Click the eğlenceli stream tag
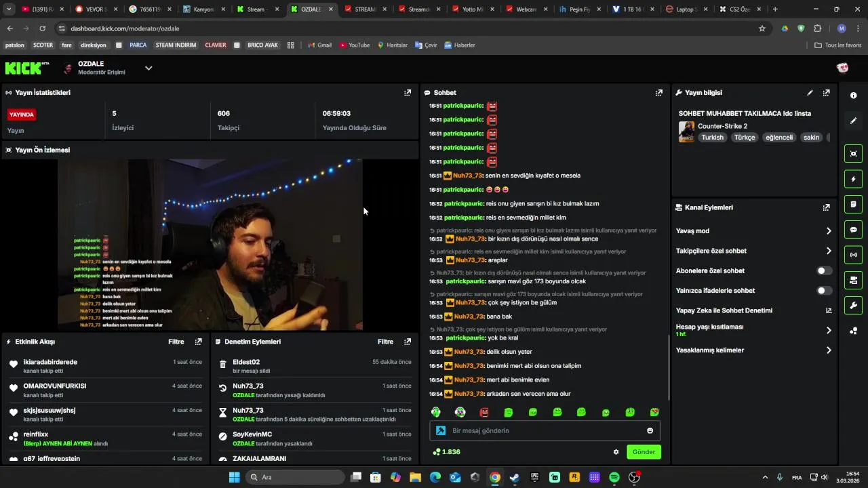Screen dimensions: 868x488 coord(779,138)
